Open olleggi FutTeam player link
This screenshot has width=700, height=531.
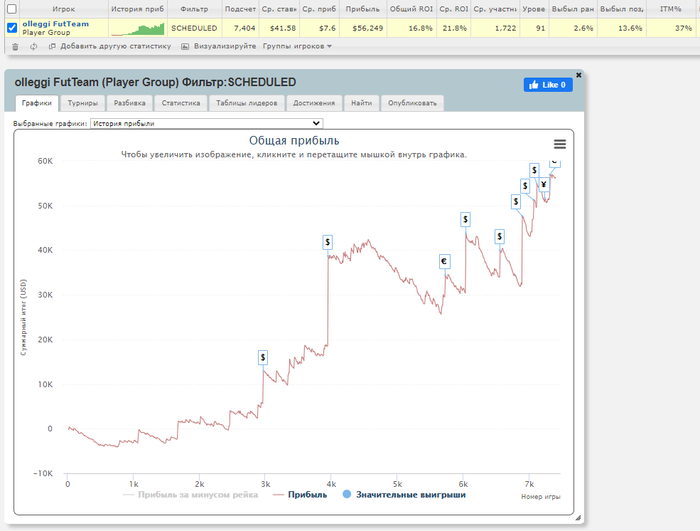pyautogui.click(x=55, y=24)
